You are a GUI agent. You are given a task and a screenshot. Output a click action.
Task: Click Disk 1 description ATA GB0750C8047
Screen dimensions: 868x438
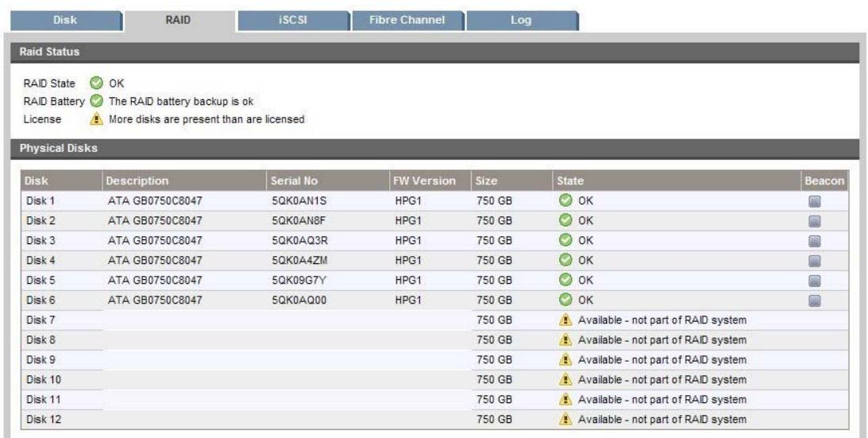pos(155,200)
